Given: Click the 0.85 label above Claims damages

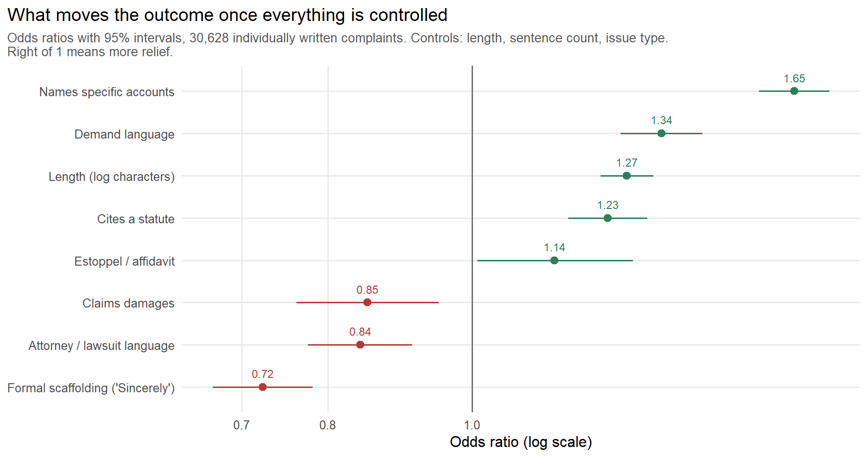Looking at the screenshot, I should [367, 290].
